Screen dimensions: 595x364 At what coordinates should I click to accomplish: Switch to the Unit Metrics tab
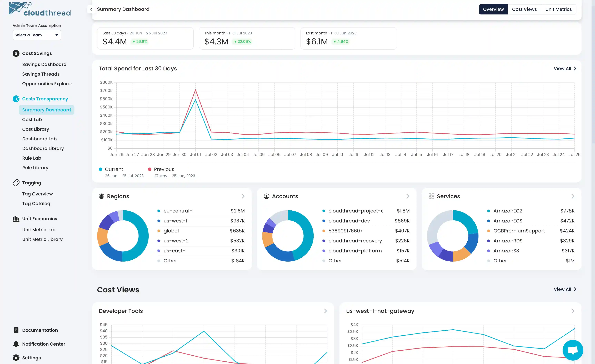tap(558, 9)
